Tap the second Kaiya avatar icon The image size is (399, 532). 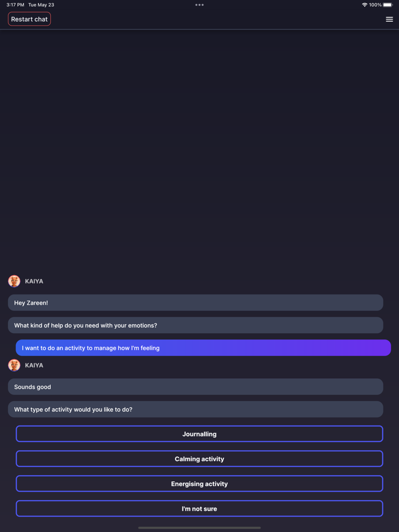coord(14,365)
